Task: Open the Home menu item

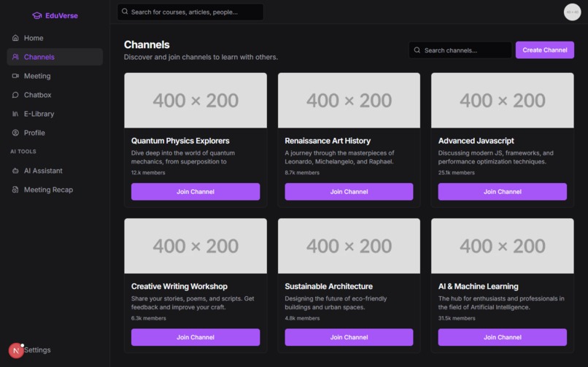Action: (x=55, y=38)
